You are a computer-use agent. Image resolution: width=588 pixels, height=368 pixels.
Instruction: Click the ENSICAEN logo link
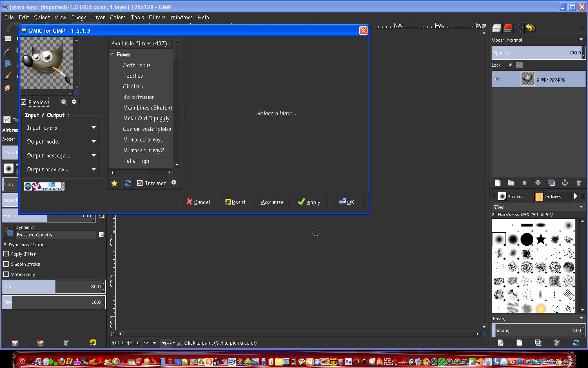(x=45, y=186)
